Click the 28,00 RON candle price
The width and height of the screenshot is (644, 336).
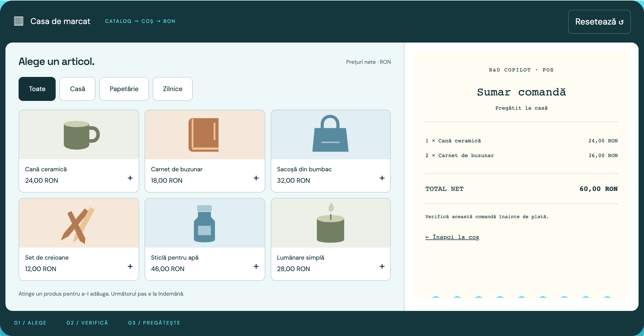(293, 269)
